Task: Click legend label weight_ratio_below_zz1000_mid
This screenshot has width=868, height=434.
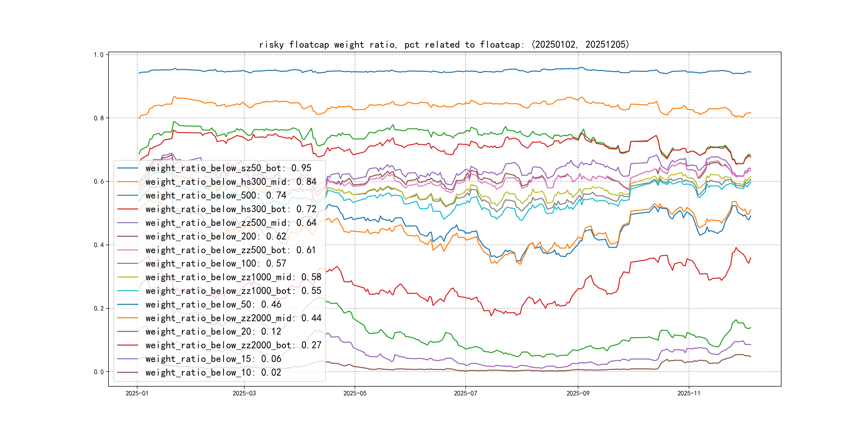Action: (233, 277)
